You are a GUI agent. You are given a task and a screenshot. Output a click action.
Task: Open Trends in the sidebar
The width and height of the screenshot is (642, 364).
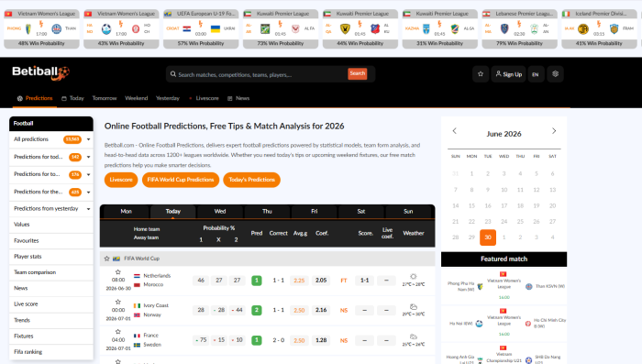(51, 320)
